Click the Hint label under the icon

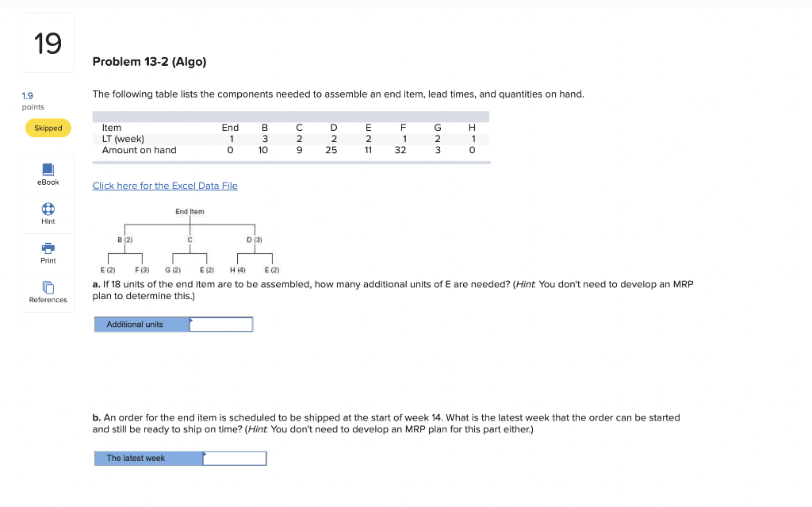(x=48, y=222)
